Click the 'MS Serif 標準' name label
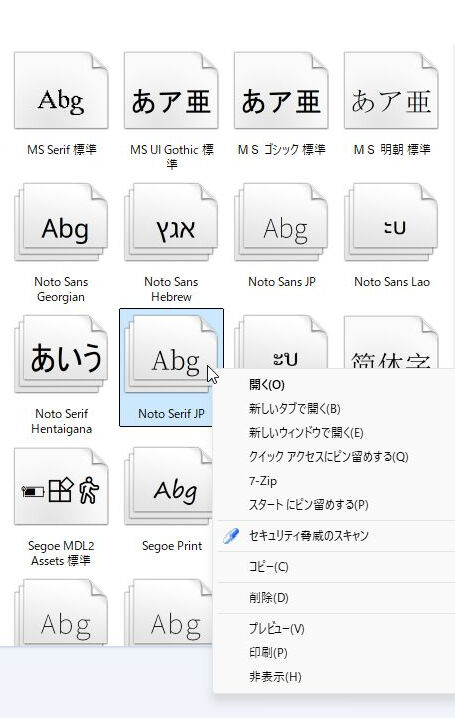The height and width of the screenshot is (718, 455). click(61, 150)
